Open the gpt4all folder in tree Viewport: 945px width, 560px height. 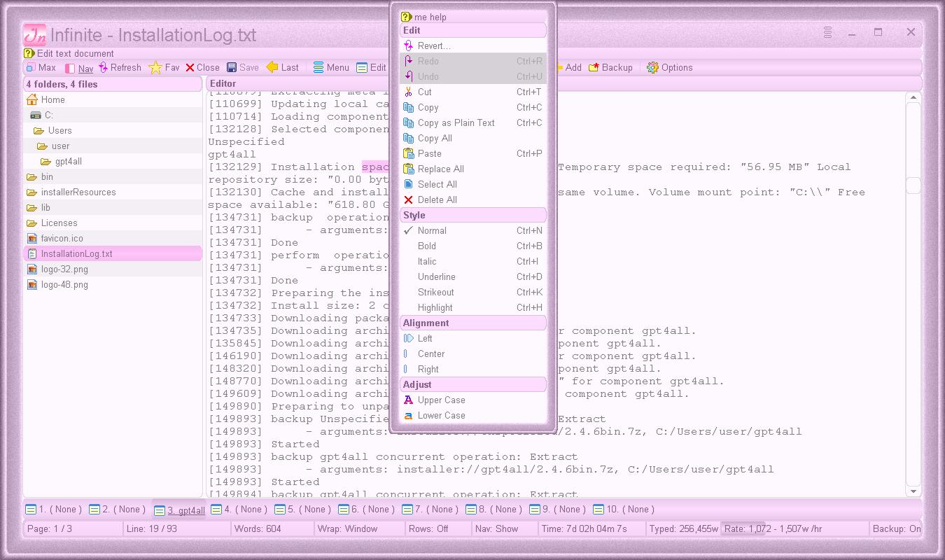[x=113, y=161]
